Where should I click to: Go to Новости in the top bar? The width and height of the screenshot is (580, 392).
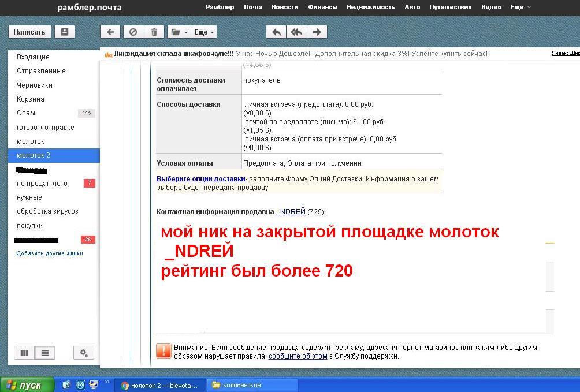tap(285, 7)
